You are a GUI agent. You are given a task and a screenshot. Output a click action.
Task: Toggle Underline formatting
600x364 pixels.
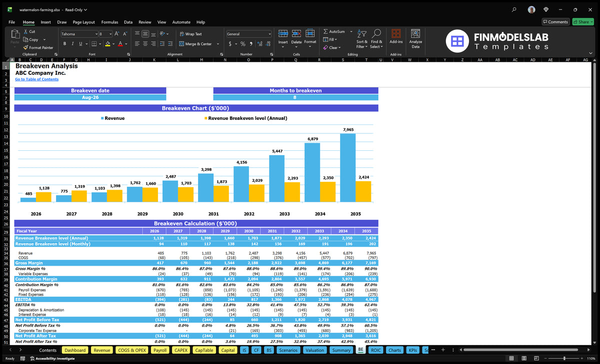80,44
